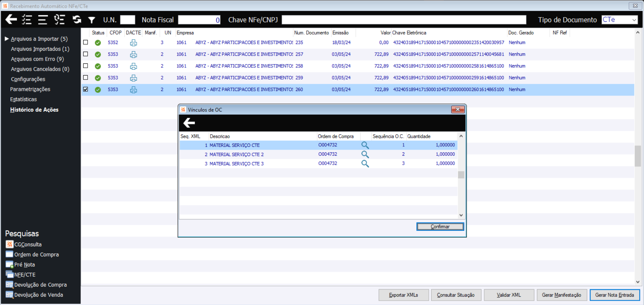Viewport: 644px width, 305px height.
Task: Click the Gerar Nota Entrada button
Action: 615,295
